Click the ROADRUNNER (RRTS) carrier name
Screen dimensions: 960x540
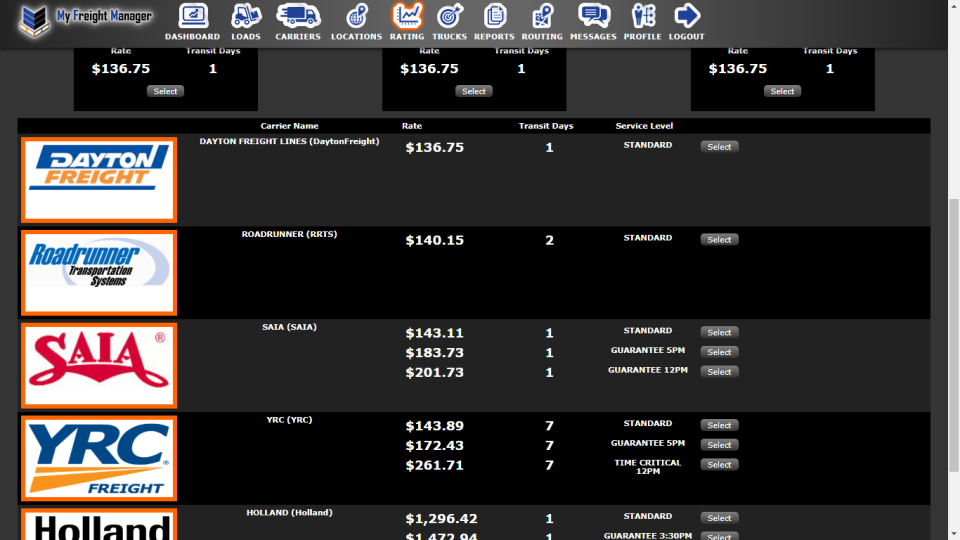point(290,234)
